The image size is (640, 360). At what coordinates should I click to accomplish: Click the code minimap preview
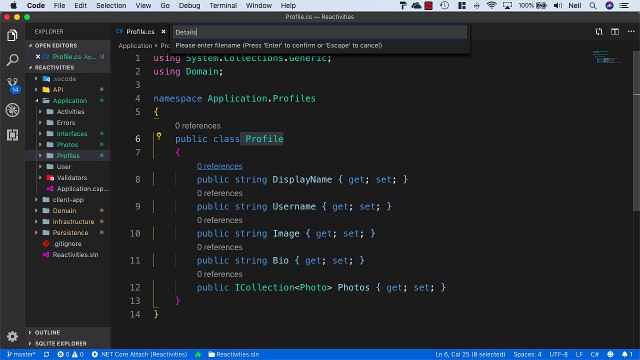point(606,57)
